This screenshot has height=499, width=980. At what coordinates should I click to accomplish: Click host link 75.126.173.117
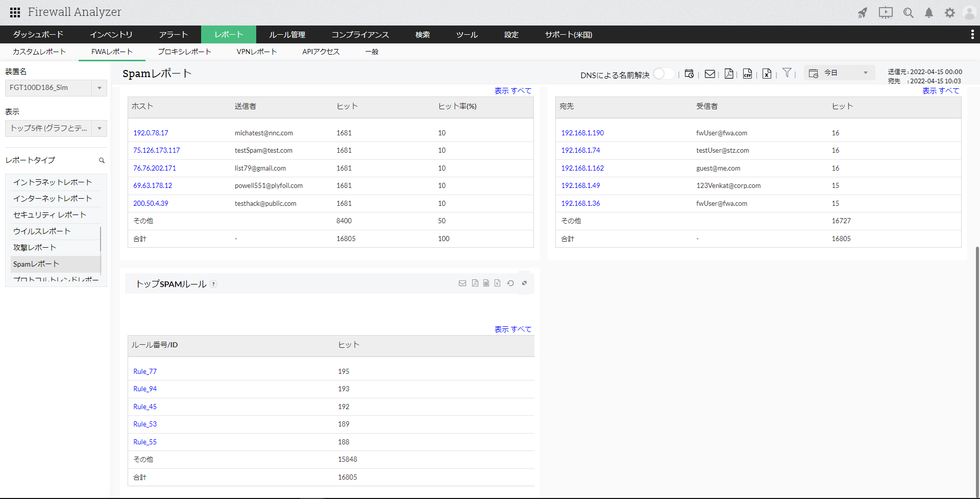156,151
